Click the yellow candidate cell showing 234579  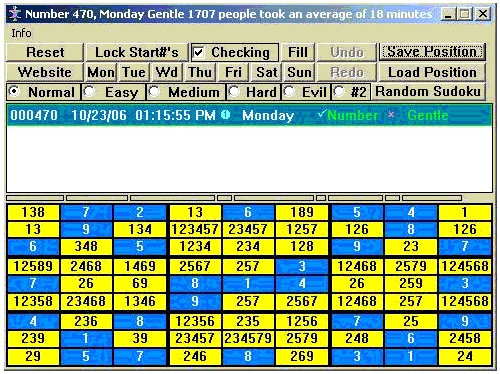coord(248,338)
